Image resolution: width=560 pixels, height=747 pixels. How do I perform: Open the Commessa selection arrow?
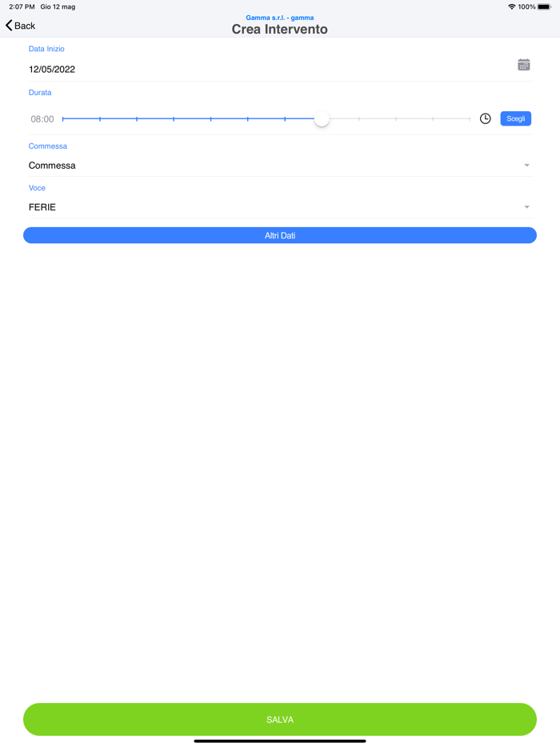click(x=526, y=165)
